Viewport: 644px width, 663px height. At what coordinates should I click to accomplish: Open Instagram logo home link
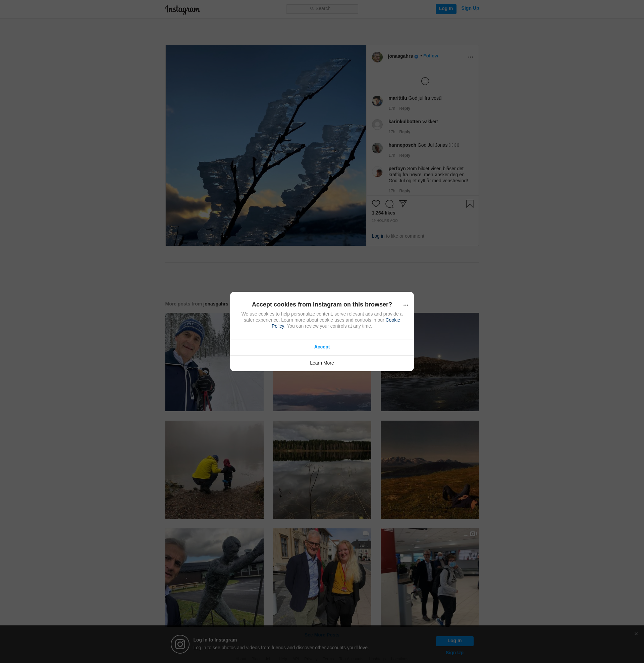pos(182,9)
